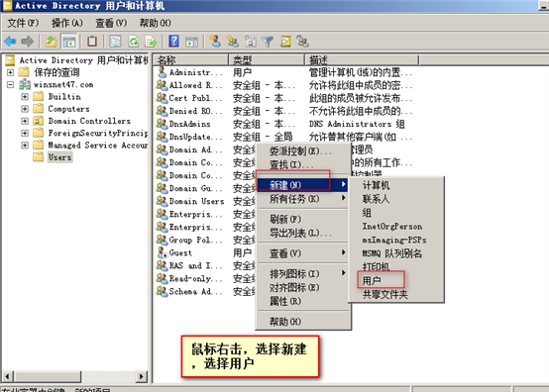Choose 共享文件夹 in the 新建 submenu
This screenshot has width=549, height=392.
pos(396,294)
